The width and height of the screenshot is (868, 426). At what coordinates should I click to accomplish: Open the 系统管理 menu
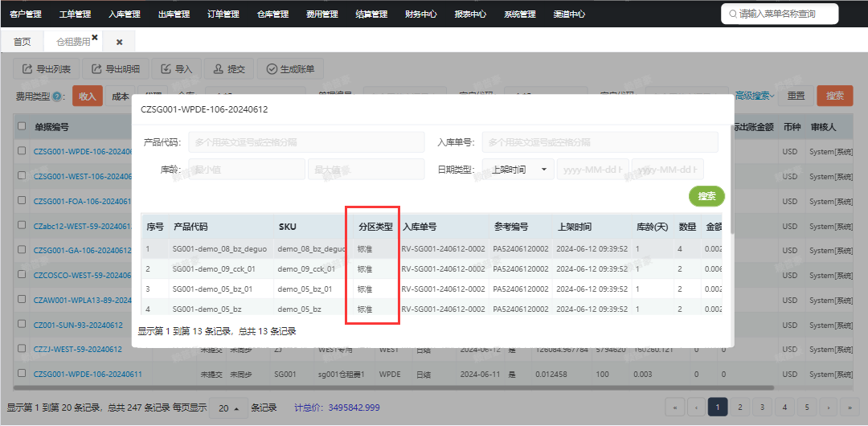(520, 14)
